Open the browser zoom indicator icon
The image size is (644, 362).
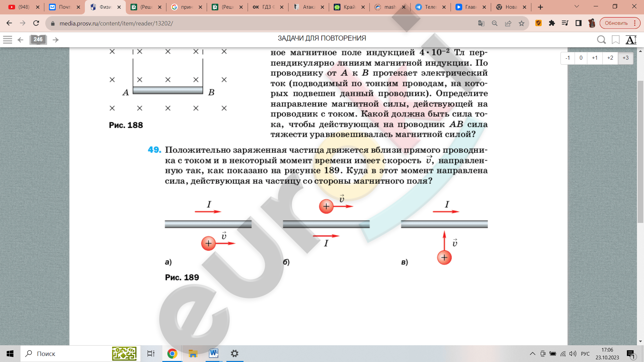click(x=495, y=23)
